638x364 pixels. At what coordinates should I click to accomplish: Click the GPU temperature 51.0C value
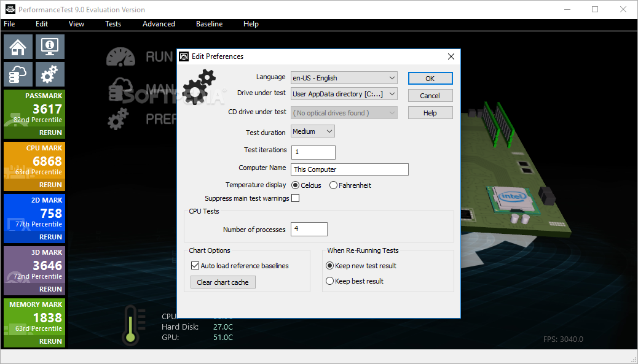click(x=223, y=337)
